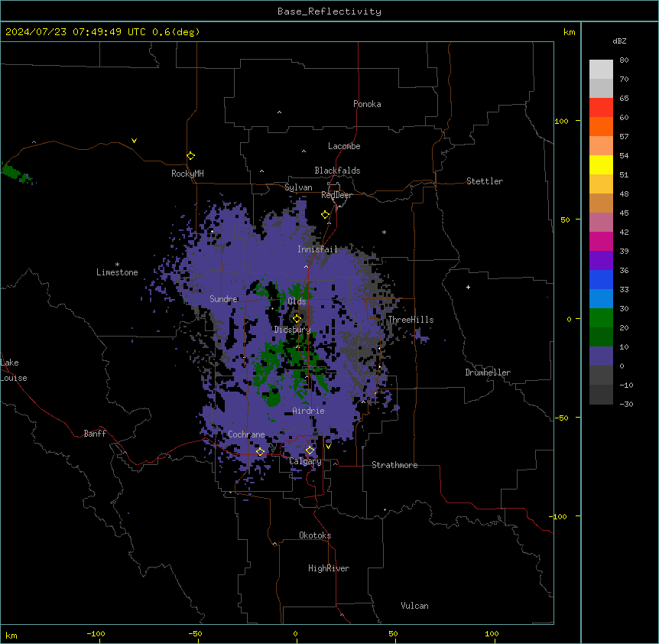Click the yellow marker south of RedDeer
Viewport: 659px width, 644px height.
[x=326, y=215]
